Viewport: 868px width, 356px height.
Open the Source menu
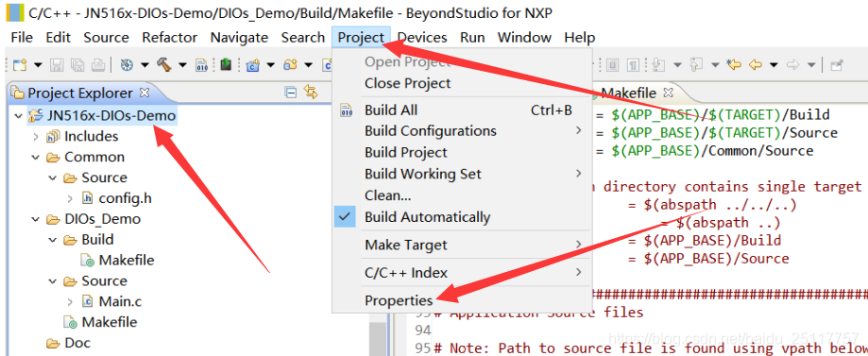tap(107, 38)
